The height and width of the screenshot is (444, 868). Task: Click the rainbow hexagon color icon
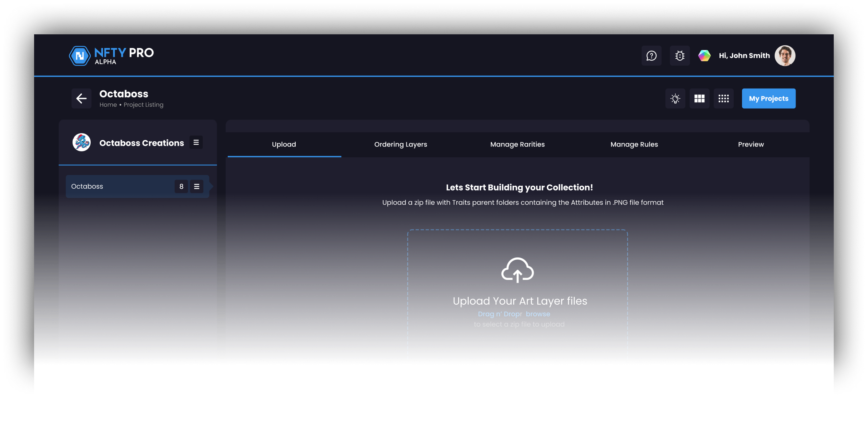(704, 55)
